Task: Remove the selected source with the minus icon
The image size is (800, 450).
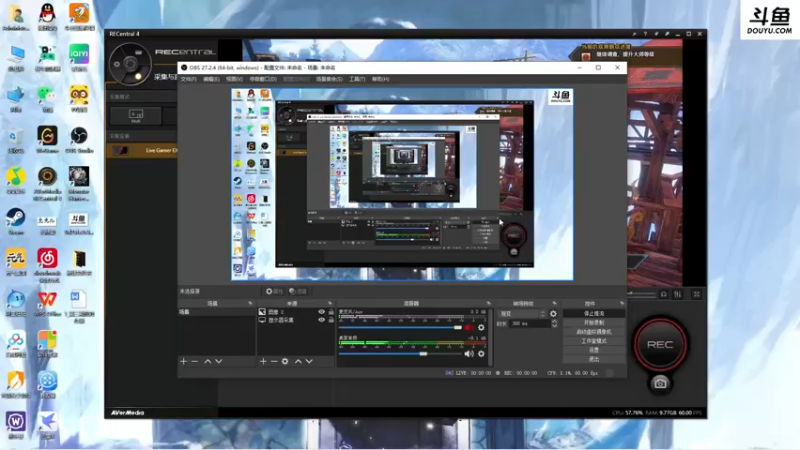Action: (274, 361)
